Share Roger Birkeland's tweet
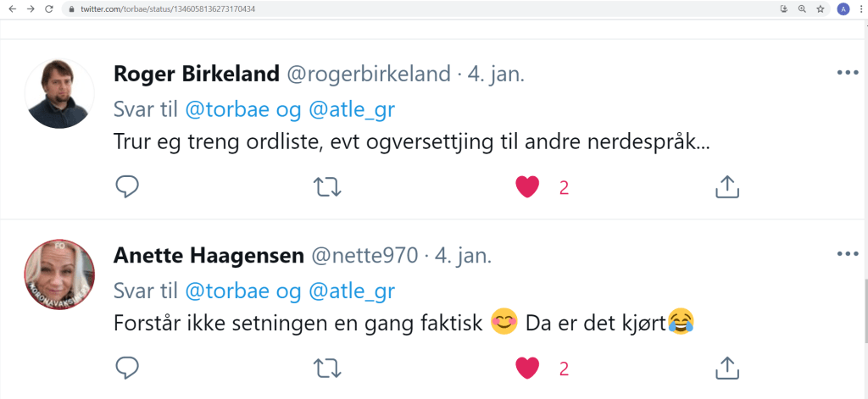Viewport: 868px width, 399px height. tap(727, 187)
